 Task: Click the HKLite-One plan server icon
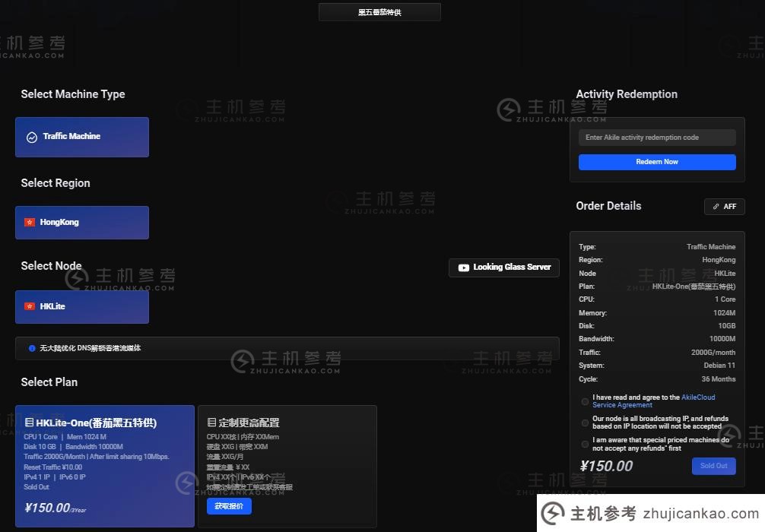tap(29, 423)
